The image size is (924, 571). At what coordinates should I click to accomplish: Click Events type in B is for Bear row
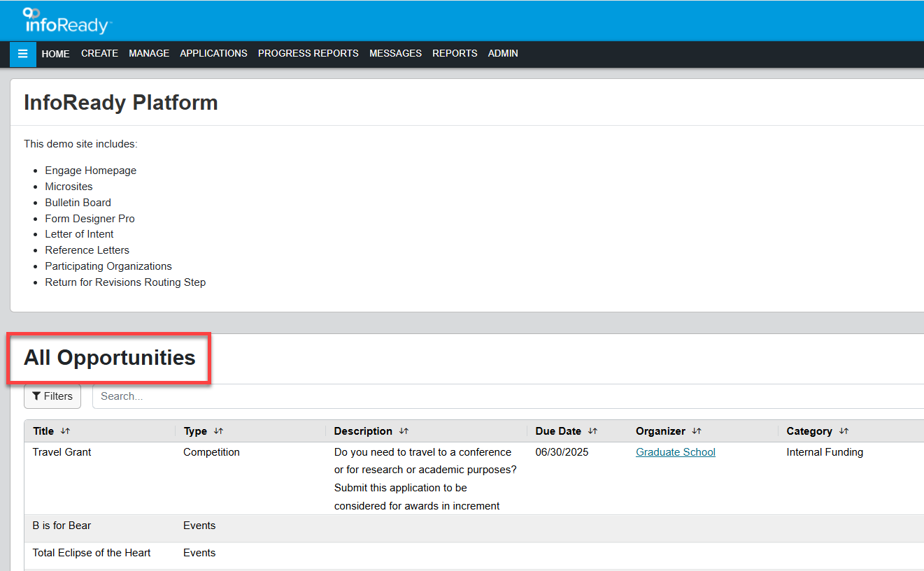(x=199, y=526)
